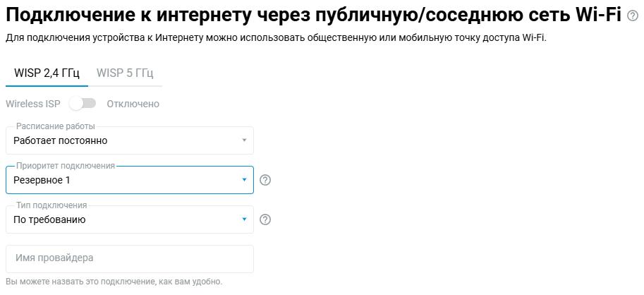Viewport: 644px width, 295px height.
Task: Open dropdown showing Работает постоянно
Action: pyautogui.click(x=127, y=140)
